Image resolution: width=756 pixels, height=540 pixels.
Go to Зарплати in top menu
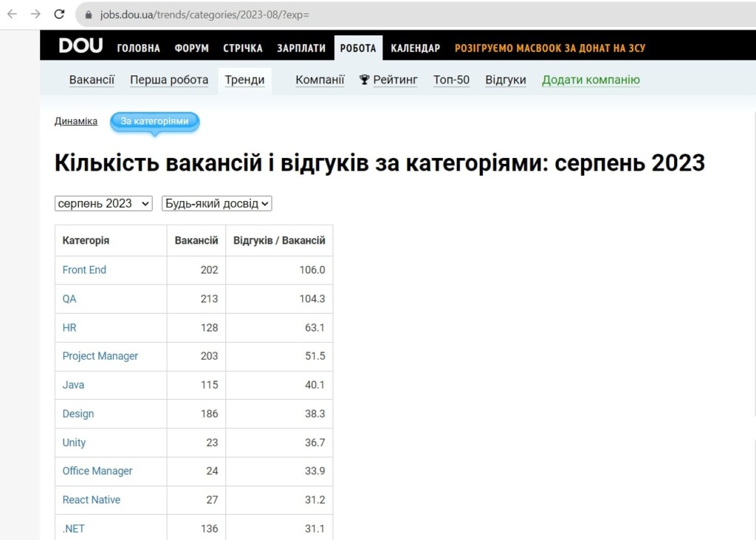pyautogui.click(x=301, y=48)
